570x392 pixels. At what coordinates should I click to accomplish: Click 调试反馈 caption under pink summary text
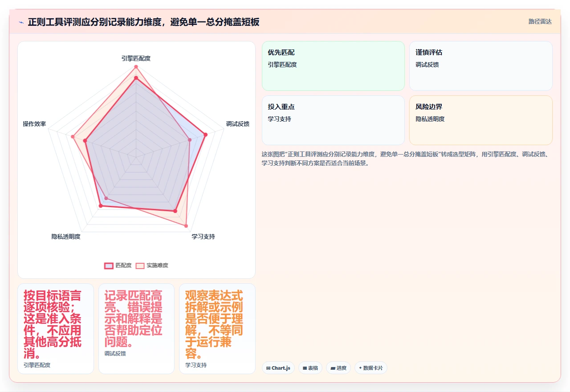[x=115, y=354]
